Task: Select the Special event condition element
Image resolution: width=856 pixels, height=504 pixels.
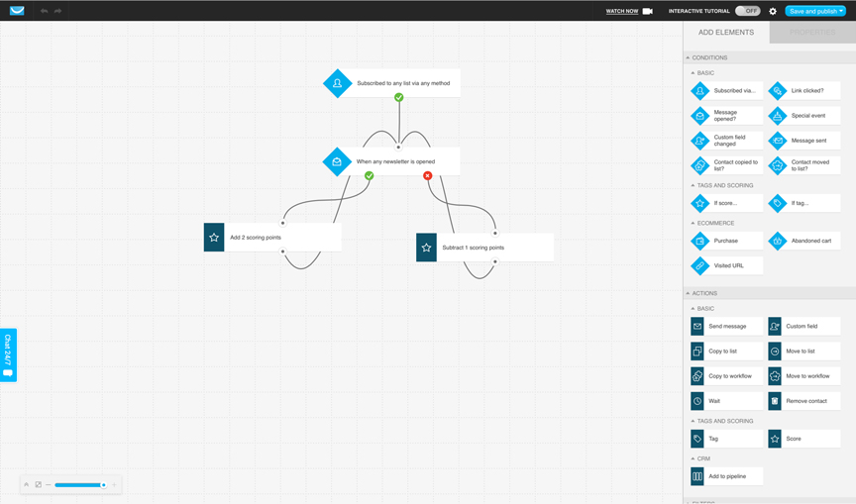Action: (804, 116)
